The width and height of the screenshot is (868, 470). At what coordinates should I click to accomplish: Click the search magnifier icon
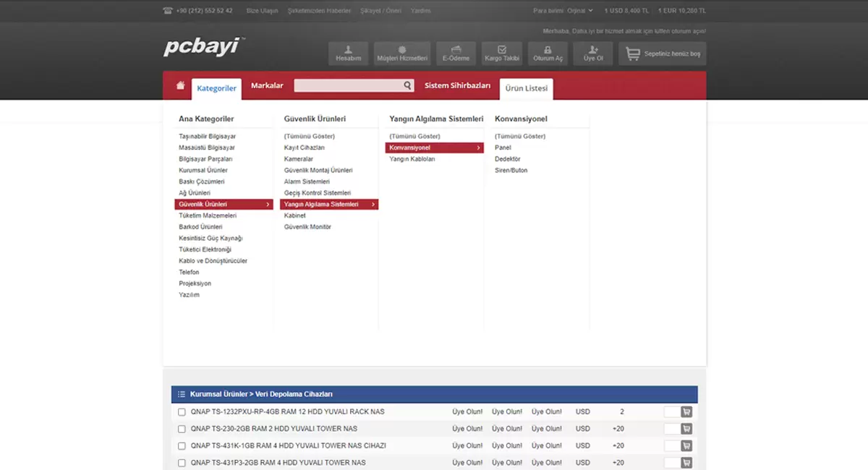pos(408,85)
